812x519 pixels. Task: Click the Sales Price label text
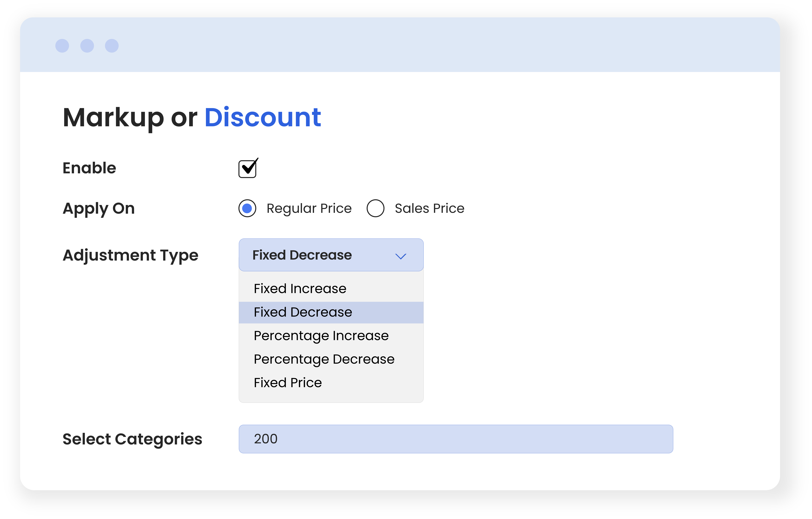pyautogui.click(x=429, y=209)
